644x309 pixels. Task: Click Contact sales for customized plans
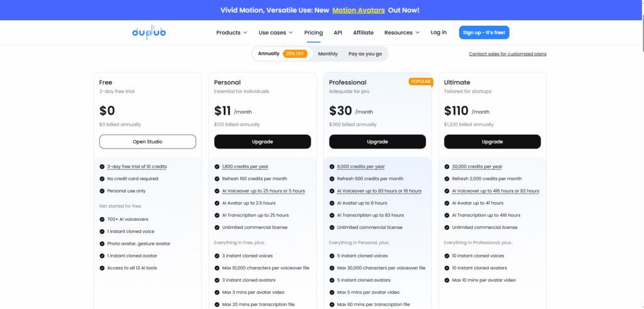[508, 54]
